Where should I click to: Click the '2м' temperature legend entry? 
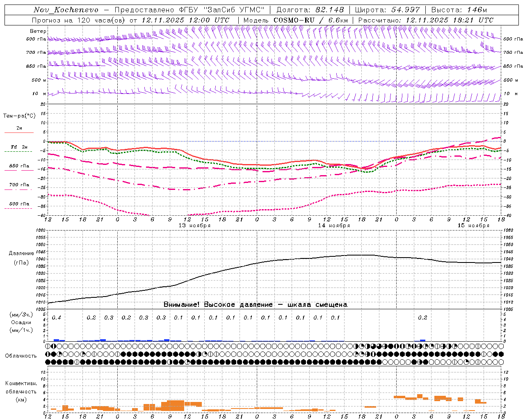(x=19, y=128)
